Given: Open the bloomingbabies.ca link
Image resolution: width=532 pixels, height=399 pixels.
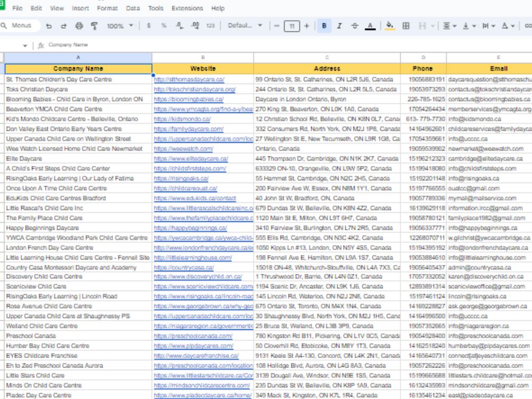Looking at the screenshot, I should click(189, 99).
